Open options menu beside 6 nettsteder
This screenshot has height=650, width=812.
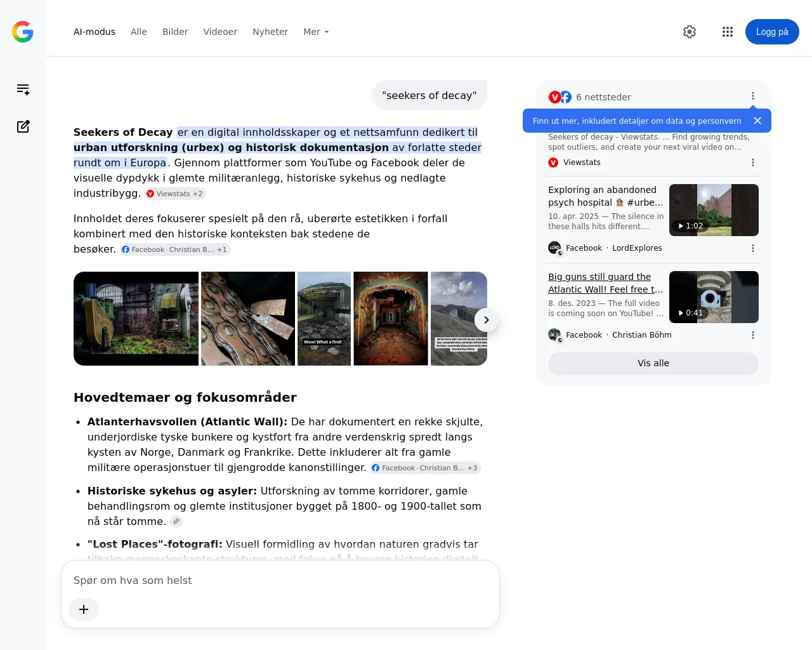point(753,96)
